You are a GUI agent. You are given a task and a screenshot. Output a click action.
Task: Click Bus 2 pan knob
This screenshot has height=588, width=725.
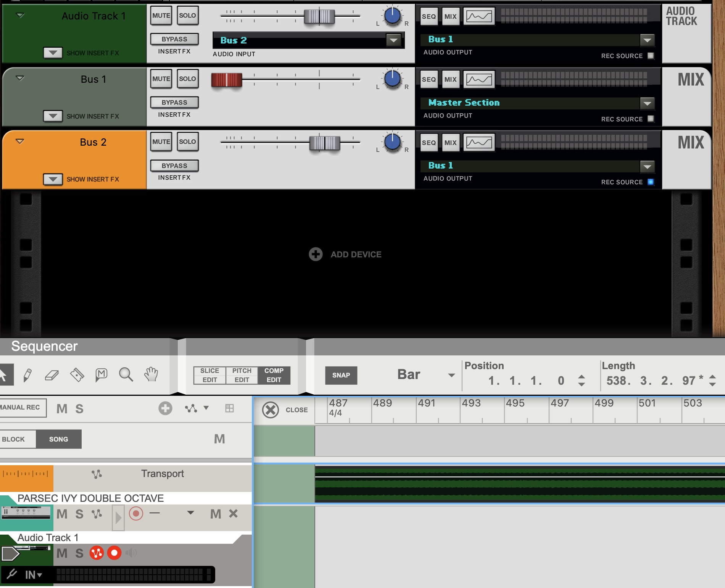392,142
